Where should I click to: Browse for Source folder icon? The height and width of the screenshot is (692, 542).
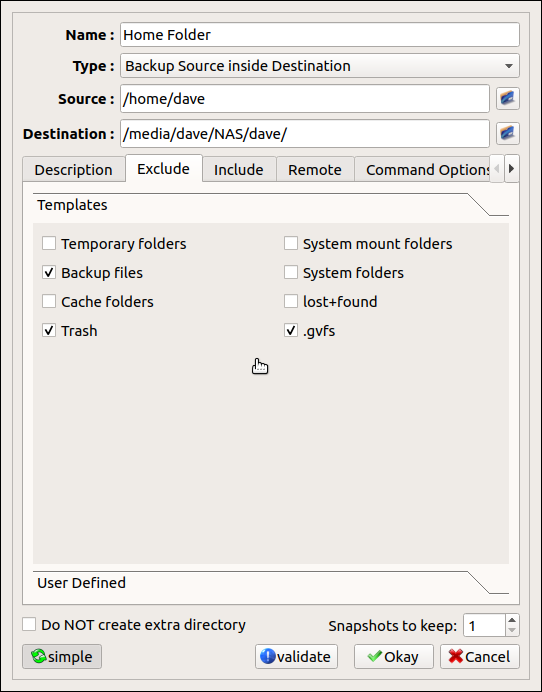[x=508, y=98]
